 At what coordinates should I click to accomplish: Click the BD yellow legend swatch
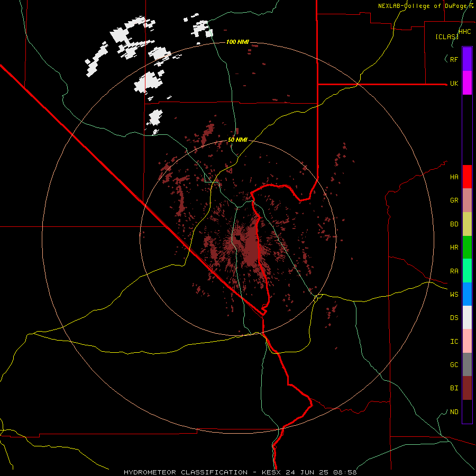point(467,224)
